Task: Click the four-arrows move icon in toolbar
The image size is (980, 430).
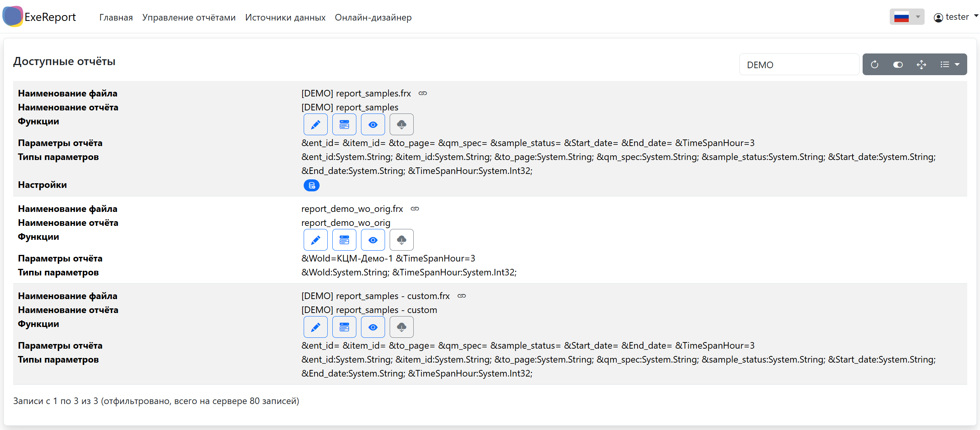Action: (921, 64)
